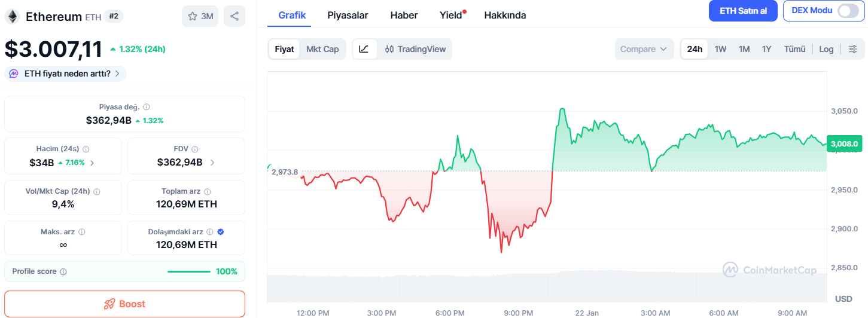Click the $34B volume value
Viewport: 868px width, 318px height.
41,162
